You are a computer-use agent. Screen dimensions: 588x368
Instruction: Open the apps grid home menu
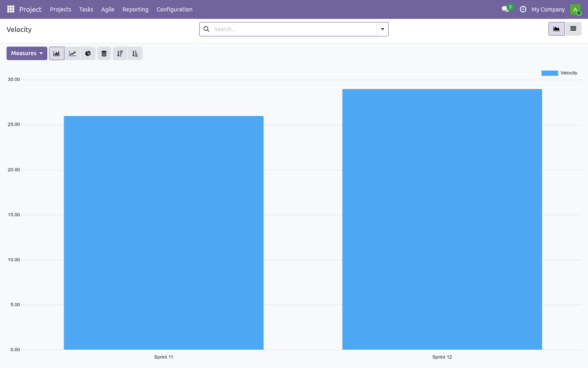(11, 9)
